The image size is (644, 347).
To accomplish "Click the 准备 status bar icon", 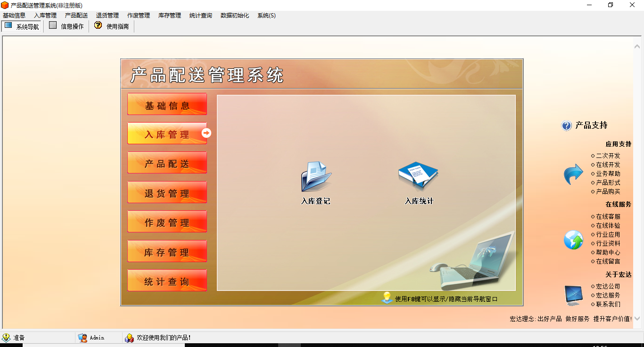I will pyautogui.click(x=6, y=338).
